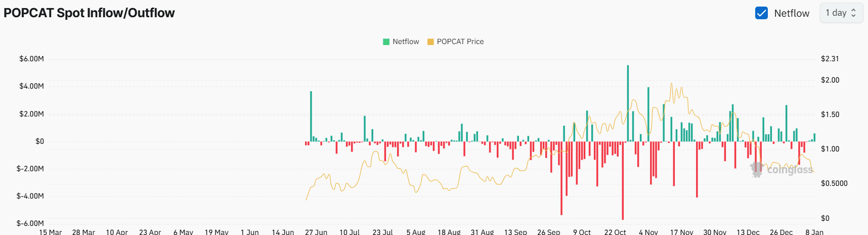Toggle POPCAT Price series in legend

tap(456, 42)
